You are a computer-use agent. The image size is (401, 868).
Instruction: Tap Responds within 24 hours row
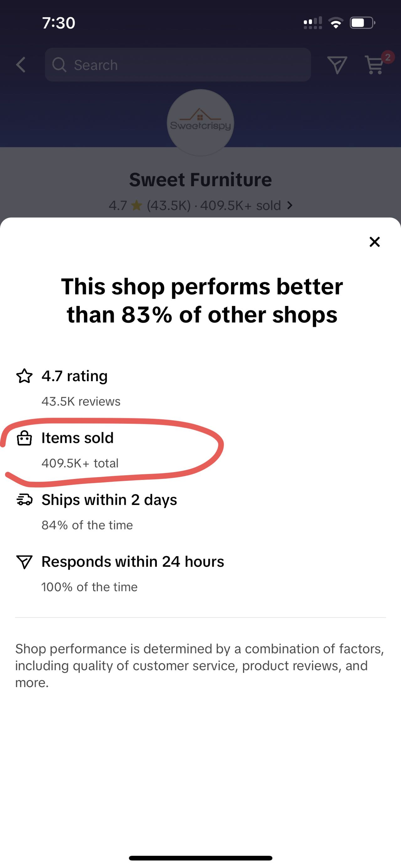[x=133, y=562]
